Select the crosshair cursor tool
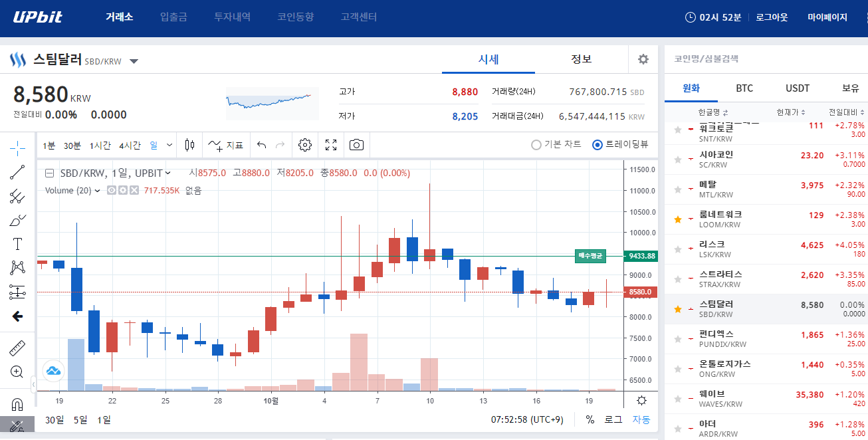This screenshot has height=440, width=868. 17,147
